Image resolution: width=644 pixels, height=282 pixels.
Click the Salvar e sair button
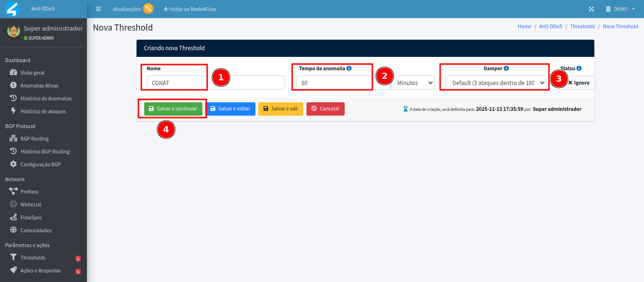pyautogui.click(x=280, y=109)
